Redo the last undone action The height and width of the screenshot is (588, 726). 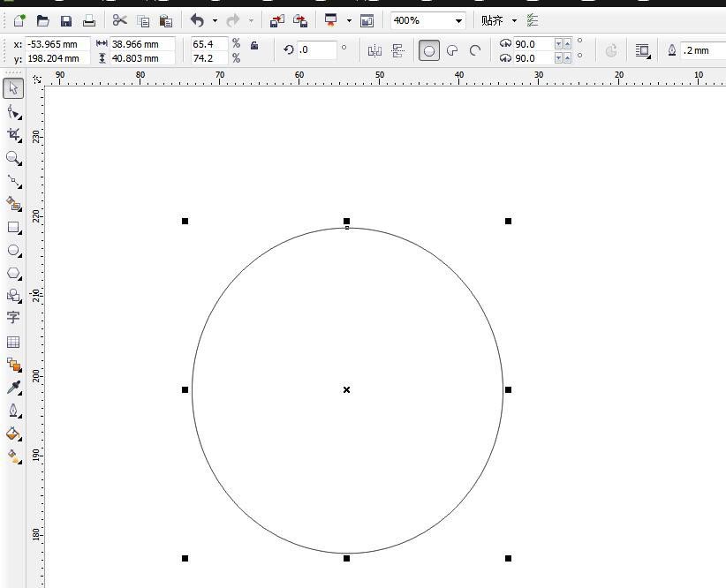coord(233,20)
